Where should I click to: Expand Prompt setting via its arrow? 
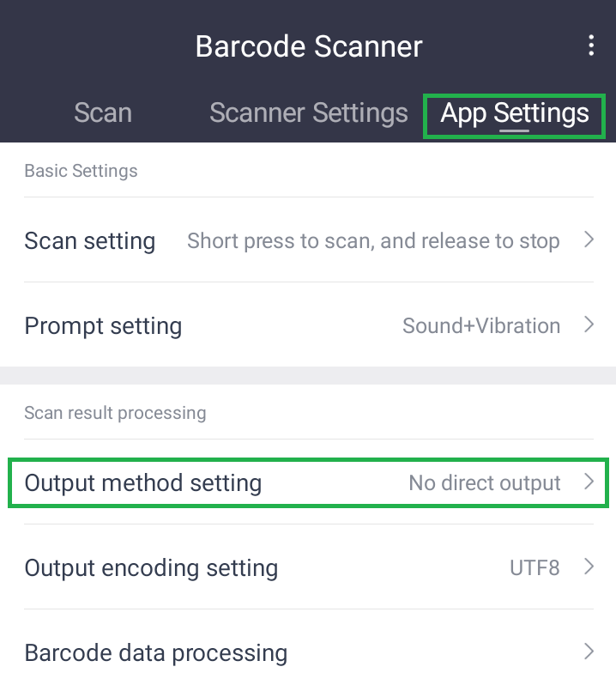click(589, 325)
